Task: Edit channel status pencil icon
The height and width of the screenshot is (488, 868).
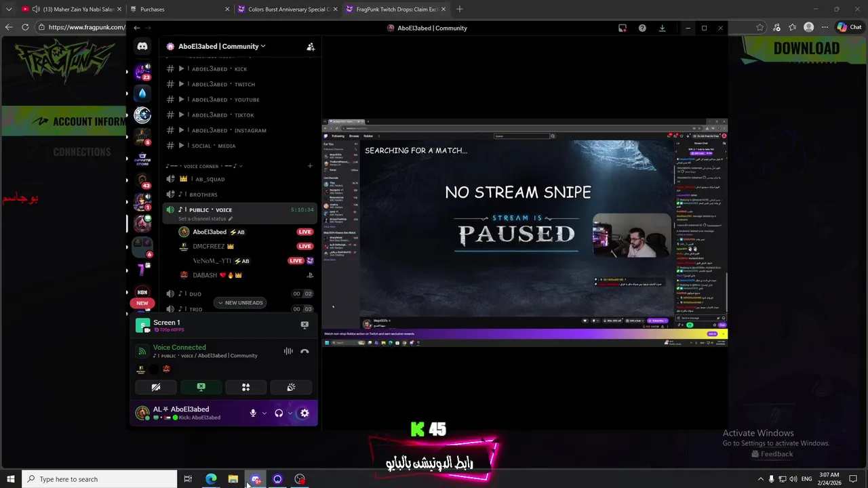Action: coord(231,219)
